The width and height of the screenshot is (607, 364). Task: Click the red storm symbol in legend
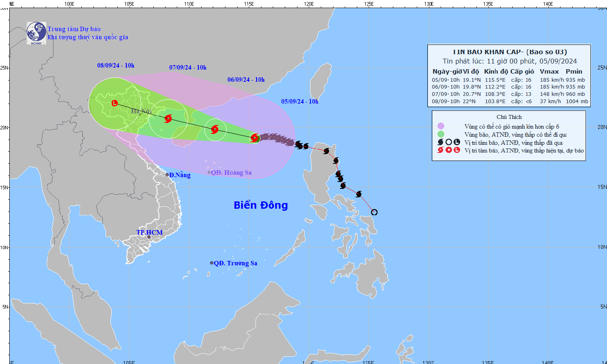(x=441, y=150)
